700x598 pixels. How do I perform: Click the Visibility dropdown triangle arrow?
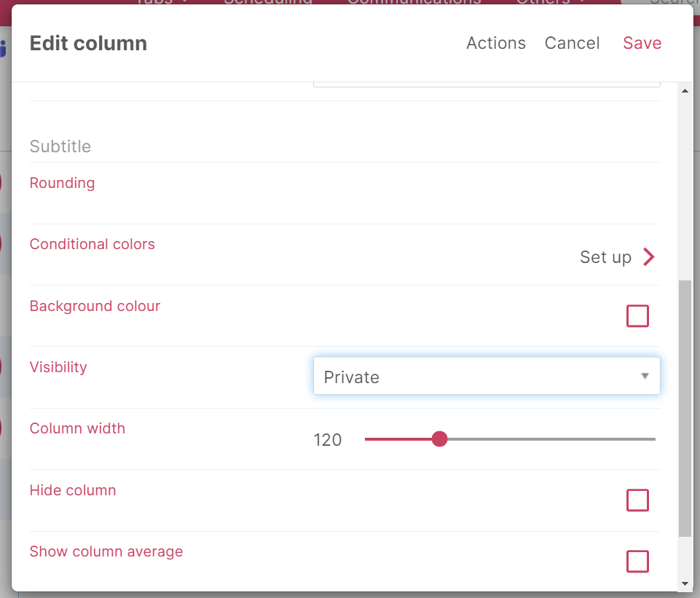[645, 376]
